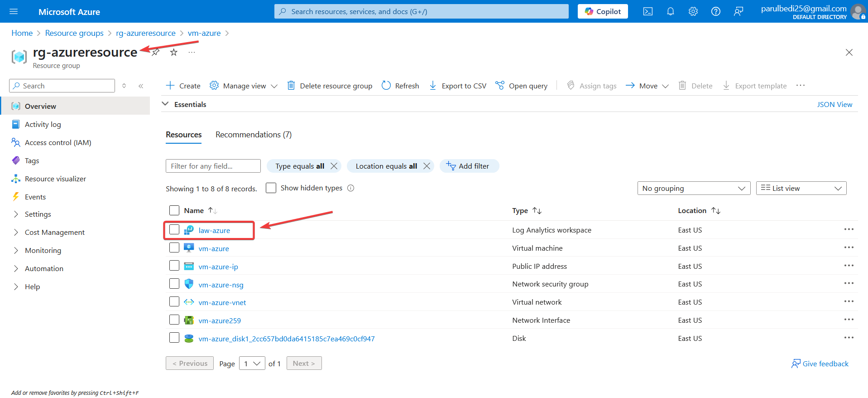Screen dimensions: 868x398
Task: Click Add filter button
Action: tap(469, 166)
